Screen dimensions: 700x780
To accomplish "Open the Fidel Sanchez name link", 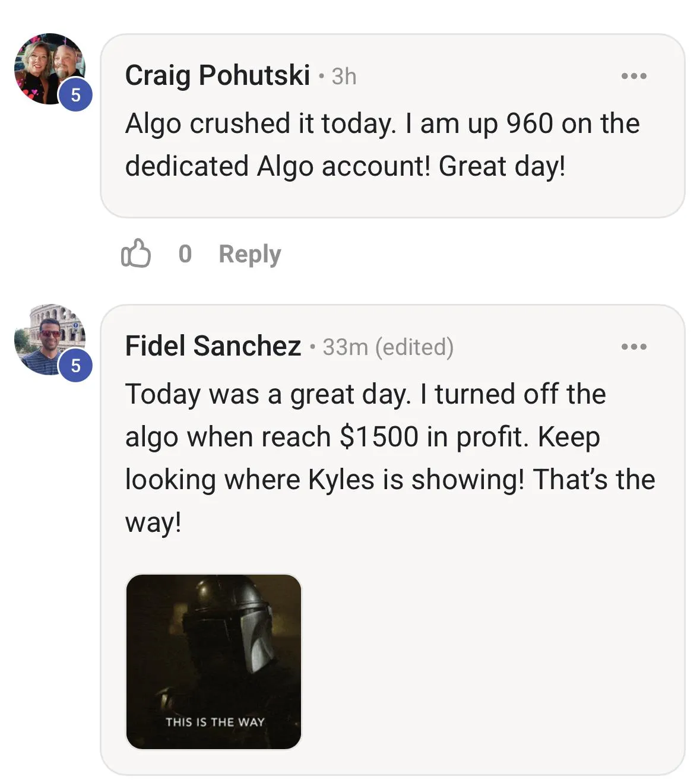I will pyautogui.click(x=213, y=346).
